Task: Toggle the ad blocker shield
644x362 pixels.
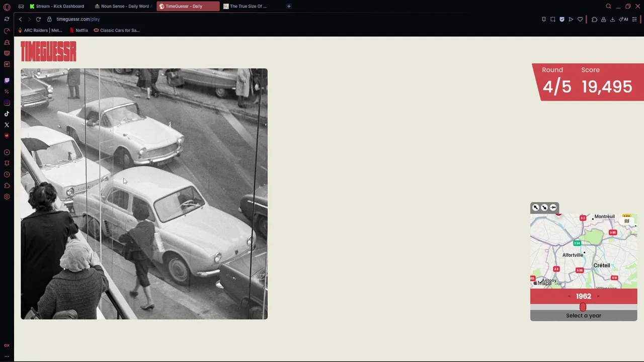Action: pos(562,19)
